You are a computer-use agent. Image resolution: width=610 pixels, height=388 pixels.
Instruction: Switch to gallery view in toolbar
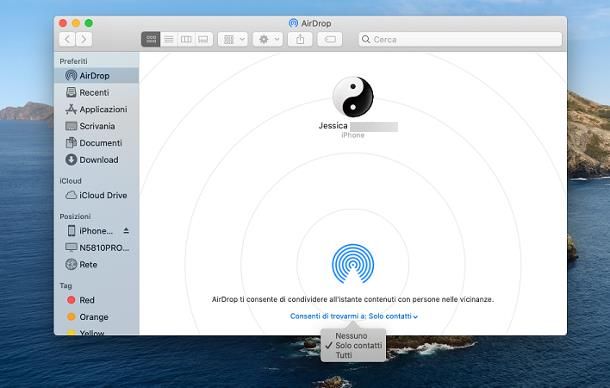point(203,39)
